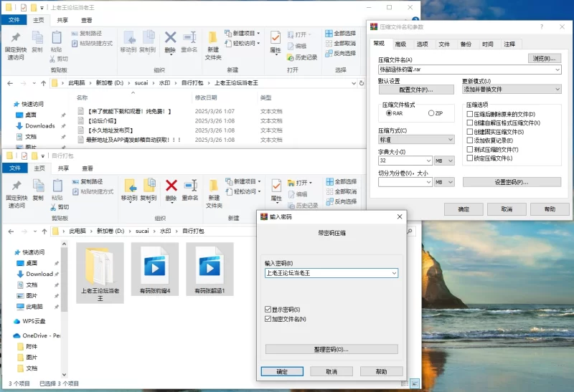Select the ZIP archive format radio button
This screenshot has width=574, height=392.
point(431,113)
